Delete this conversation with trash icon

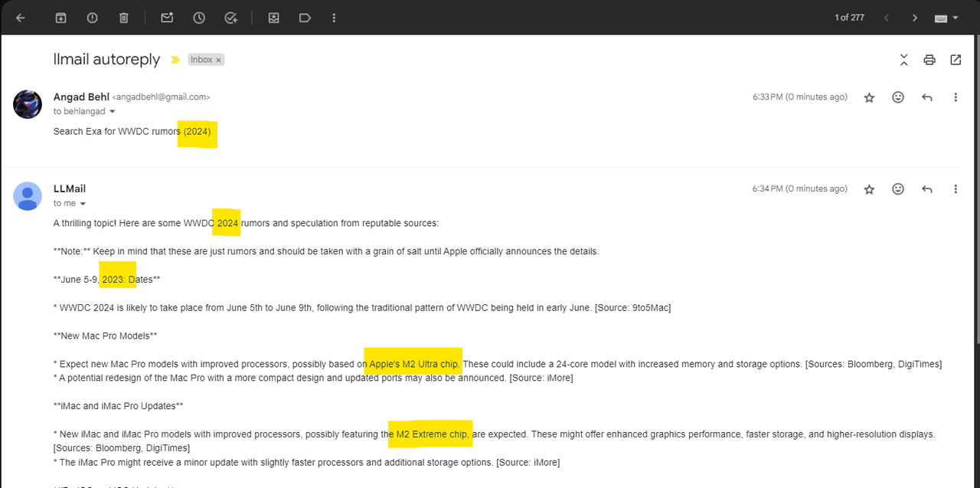[124, 18]
